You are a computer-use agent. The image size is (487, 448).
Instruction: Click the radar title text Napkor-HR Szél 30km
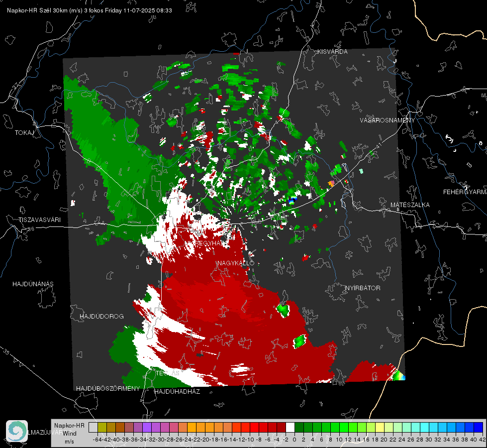tap(38, 10)
